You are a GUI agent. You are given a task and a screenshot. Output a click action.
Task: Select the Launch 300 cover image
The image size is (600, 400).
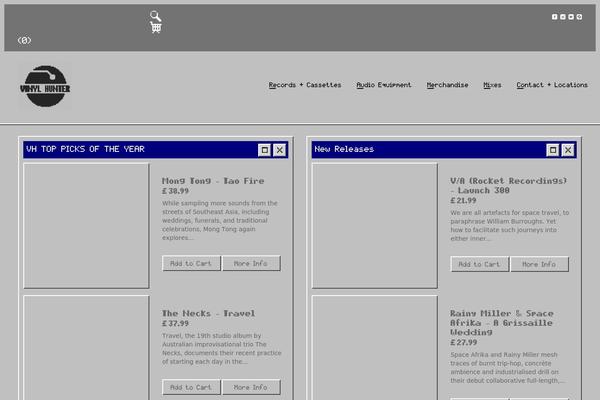375,226
